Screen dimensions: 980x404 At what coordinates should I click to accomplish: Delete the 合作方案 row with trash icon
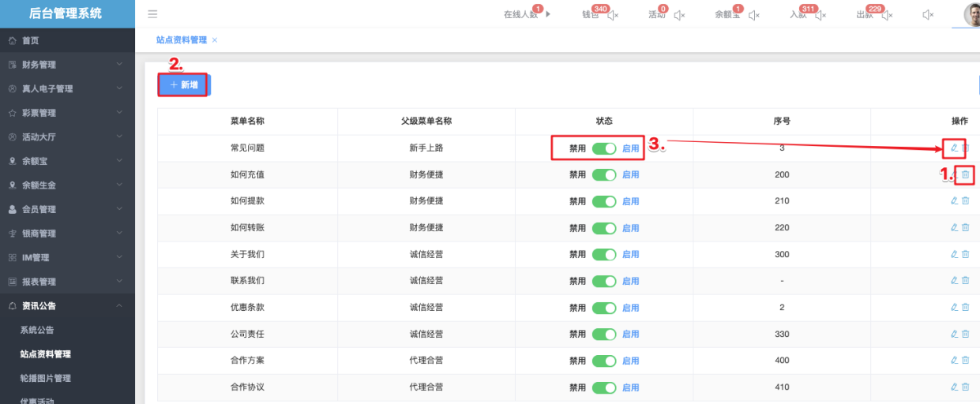coord(965,361)
